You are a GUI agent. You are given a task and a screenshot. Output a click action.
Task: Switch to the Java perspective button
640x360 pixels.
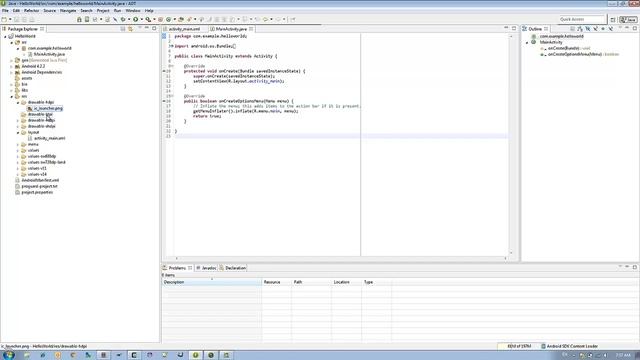[628, 19]
